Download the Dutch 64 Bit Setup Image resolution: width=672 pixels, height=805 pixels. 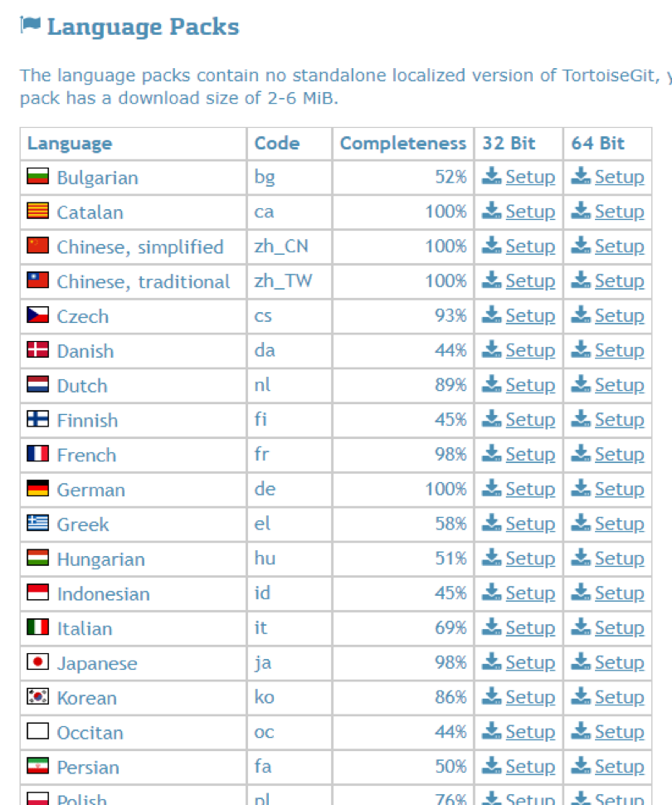(619, 385)
